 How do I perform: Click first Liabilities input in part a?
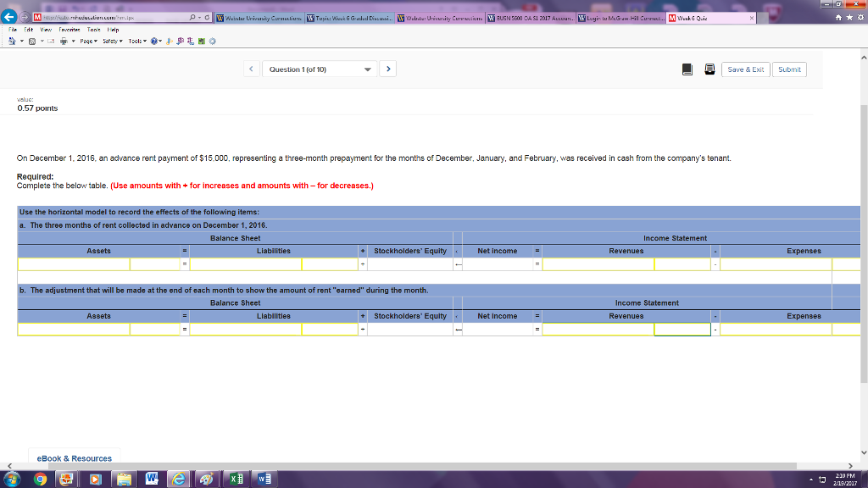coord(246,264)
